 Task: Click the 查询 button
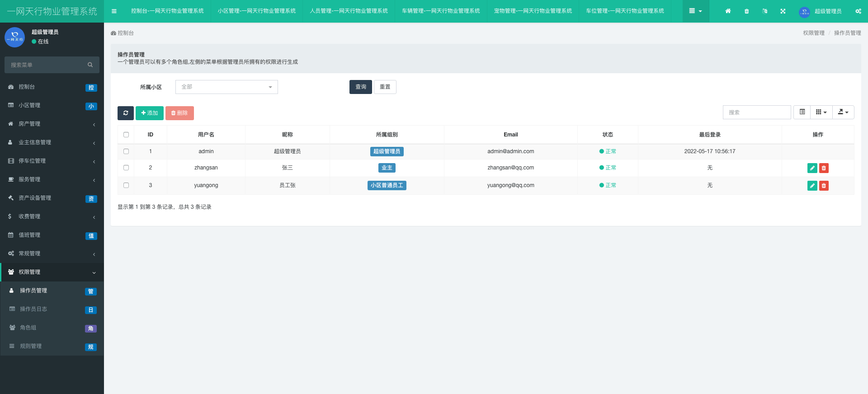click(360, 87)
